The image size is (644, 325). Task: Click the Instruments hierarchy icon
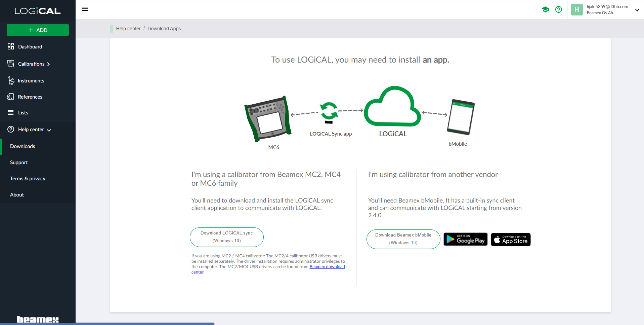click(x=11, y=80)
